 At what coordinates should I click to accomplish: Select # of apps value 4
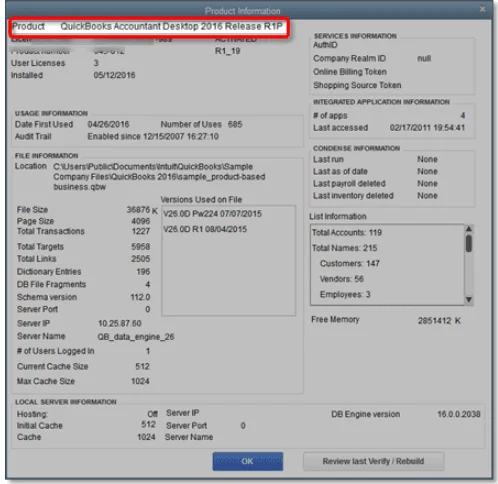[463, 116]
